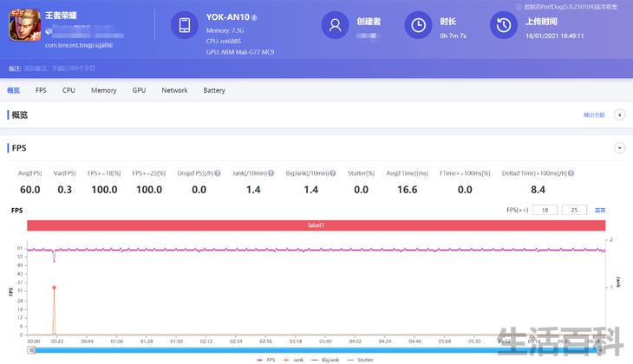Click the upload time history icon

[504, 25]
